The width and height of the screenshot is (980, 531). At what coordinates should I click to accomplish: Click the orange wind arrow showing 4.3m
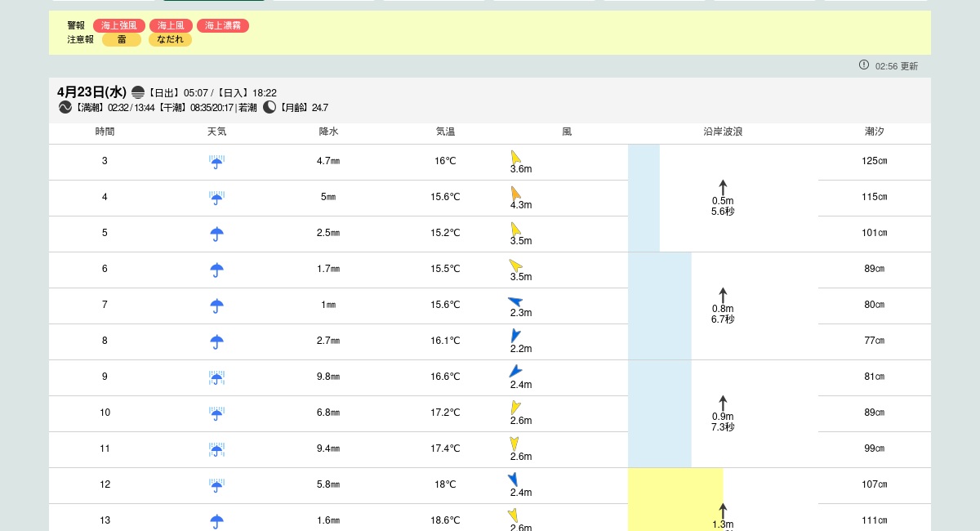pos(515,194)
